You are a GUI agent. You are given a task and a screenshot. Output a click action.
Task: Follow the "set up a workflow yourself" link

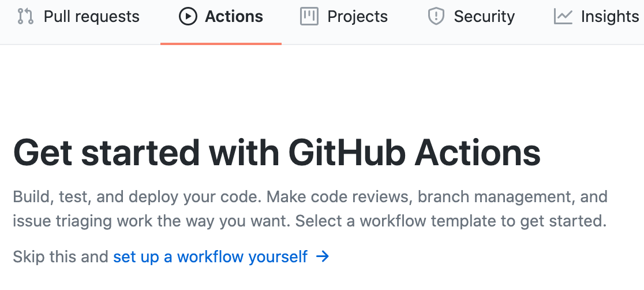point(210,256)
